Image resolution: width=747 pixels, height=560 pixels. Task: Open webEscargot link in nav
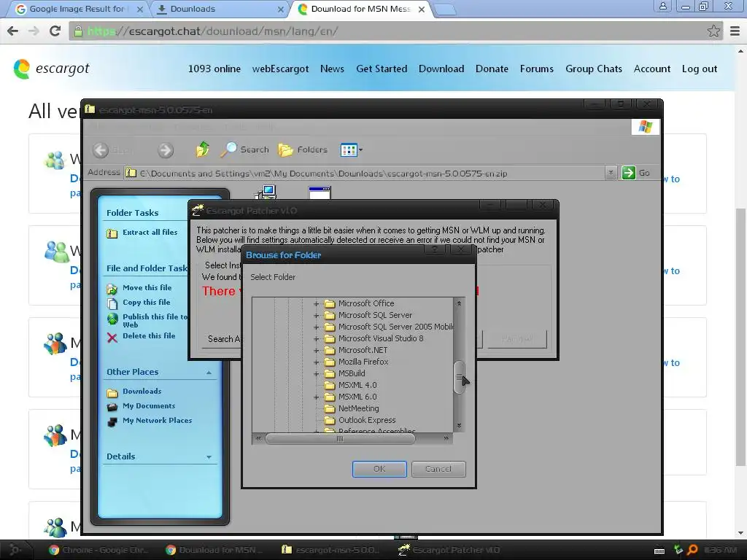click(280, 69)
